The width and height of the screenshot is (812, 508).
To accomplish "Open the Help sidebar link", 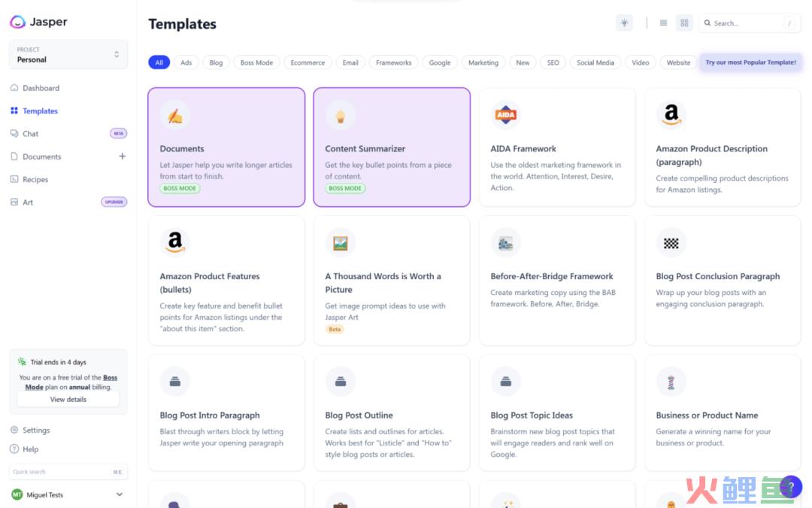I will click(x=31, y=449).
